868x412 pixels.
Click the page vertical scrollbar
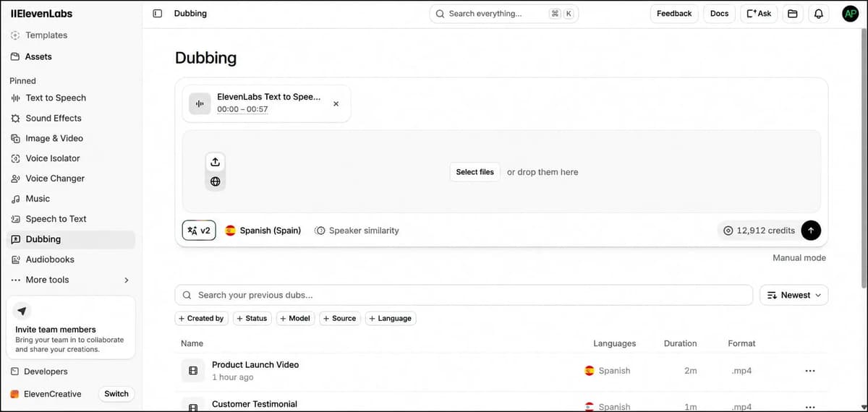point(864,158)
